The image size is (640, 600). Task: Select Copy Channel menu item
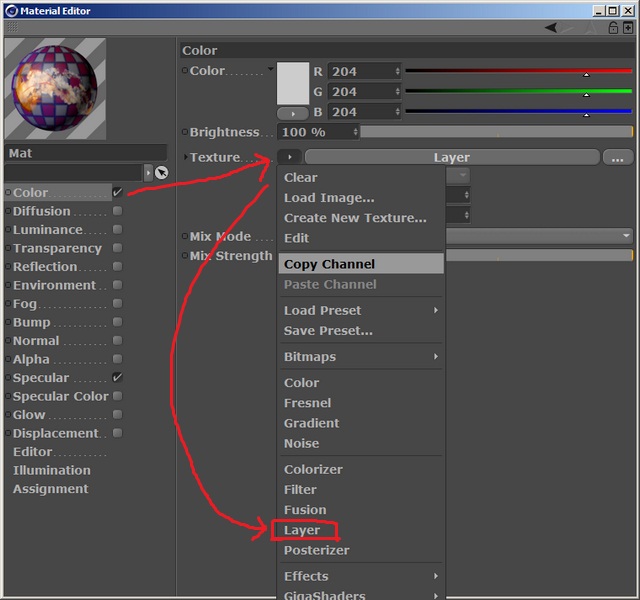(361, 264)
